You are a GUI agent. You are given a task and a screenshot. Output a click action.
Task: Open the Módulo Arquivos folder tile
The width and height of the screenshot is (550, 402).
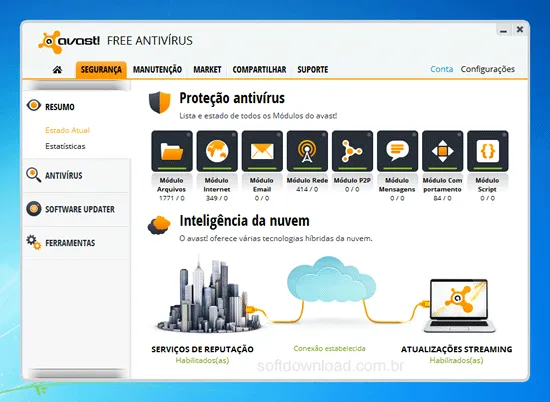tap(172, 151)
